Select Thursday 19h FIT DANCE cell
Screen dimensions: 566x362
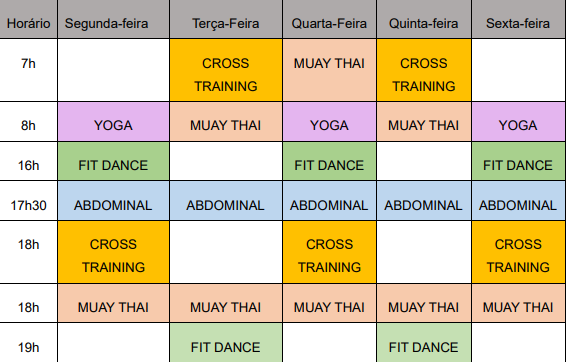424,343
